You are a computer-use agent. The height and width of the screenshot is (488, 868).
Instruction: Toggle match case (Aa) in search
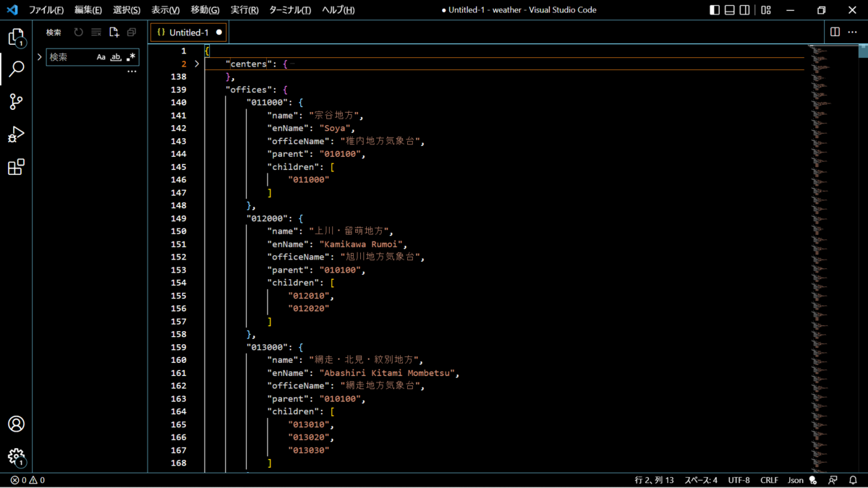coord(101,57)
